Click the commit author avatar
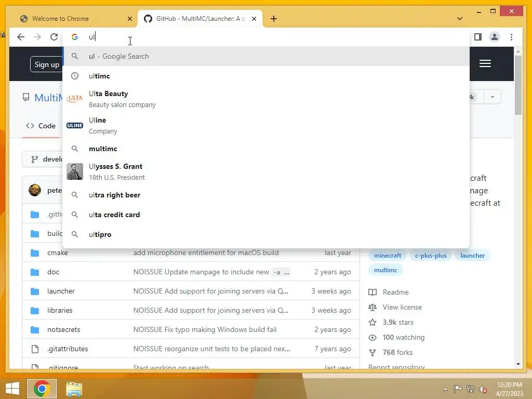The width and height of the screenshot is (532, 399). click(x=35, y=190)
